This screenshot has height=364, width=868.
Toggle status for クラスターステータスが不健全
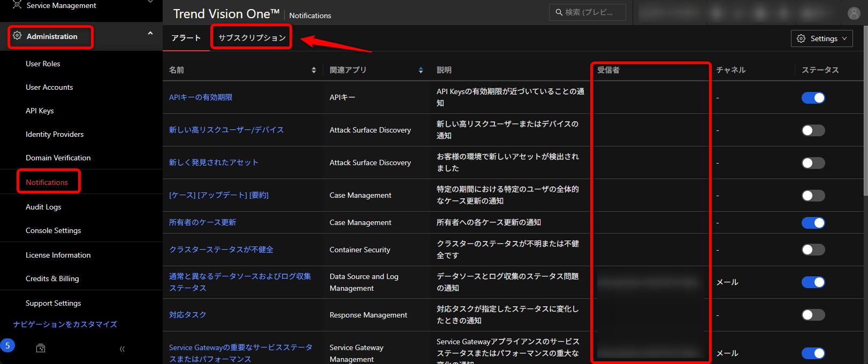point(813,250)
